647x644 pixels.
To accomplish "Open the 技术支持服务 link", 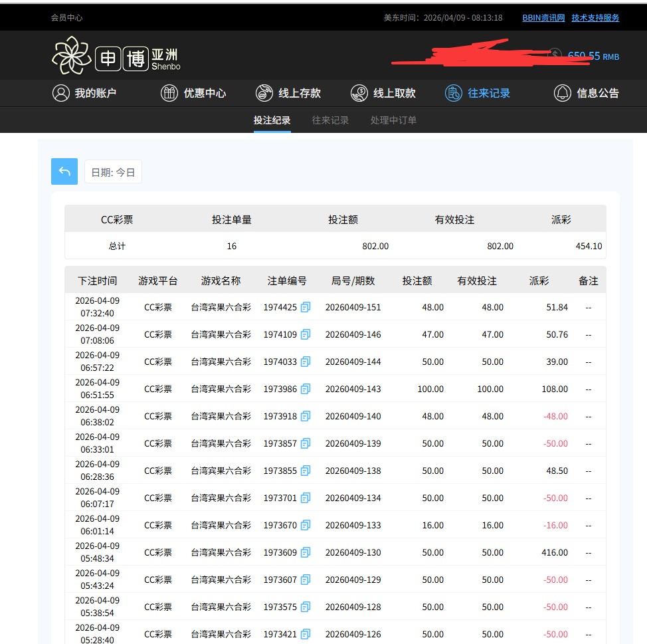I will [595, 18].
